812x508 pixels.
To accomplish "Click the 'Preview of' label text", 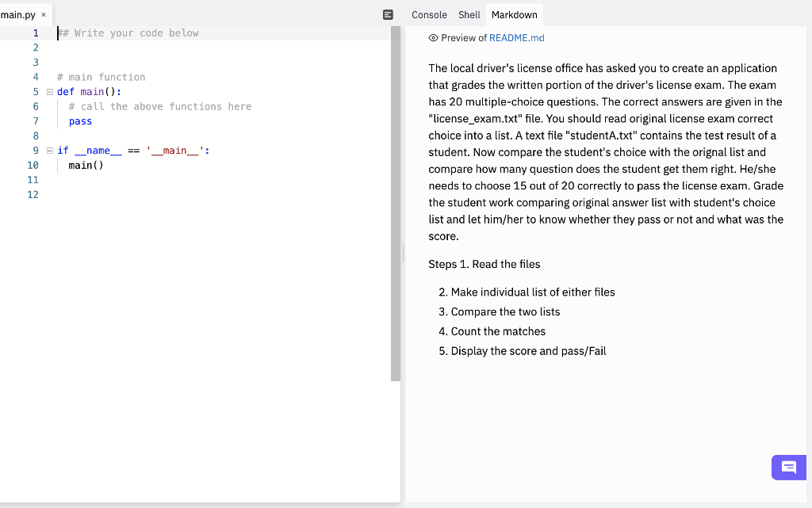I will click(465, 37).
